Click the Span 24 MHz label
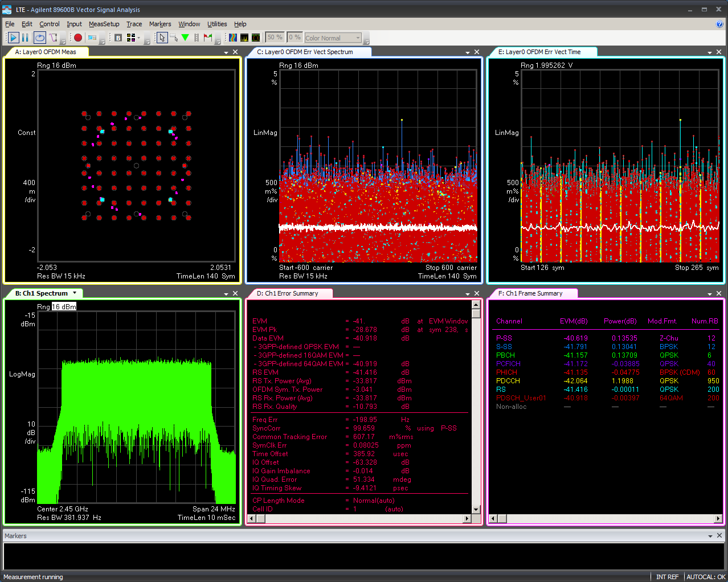The height and width of the screenshot is (582, 728). [214, 509]
